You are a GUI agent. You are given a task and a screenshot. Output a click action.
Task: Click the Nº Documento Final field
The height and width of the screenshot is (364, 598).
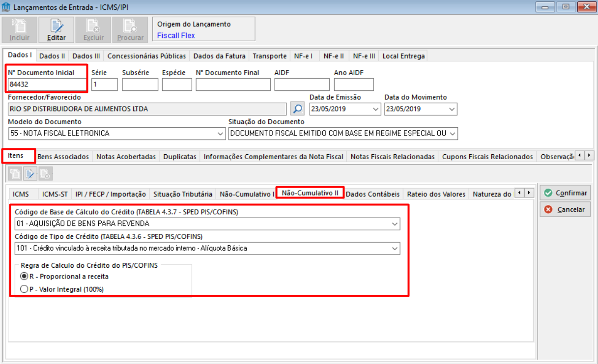(x=233, y=84)
